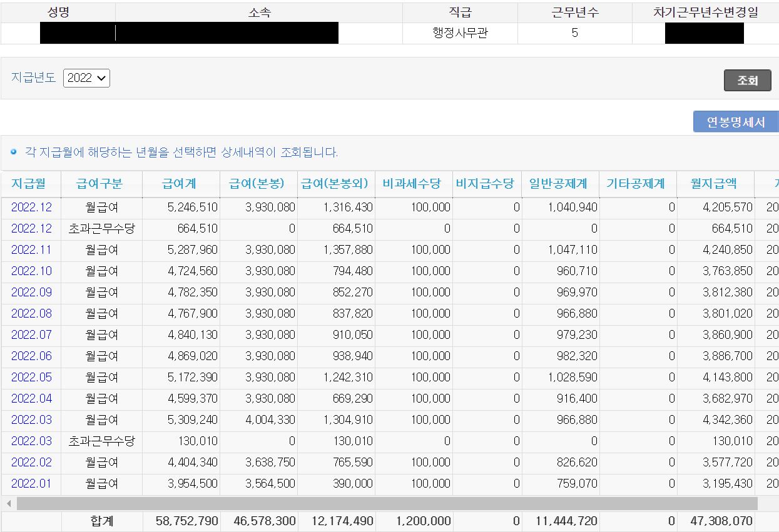Open 2022.12 link in 월급여 row
779x532 pixels.
(31, 207)
